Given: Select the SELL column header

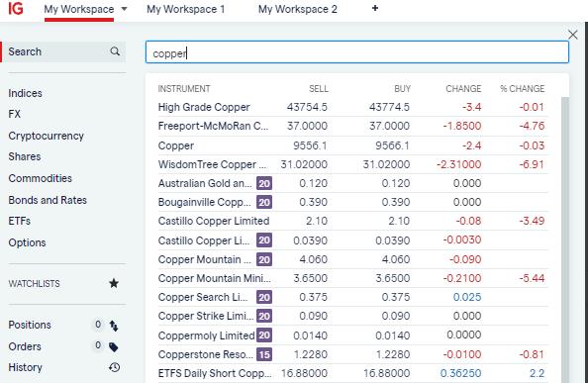Looking at the screenshot, I should click(x=319, y=89).
